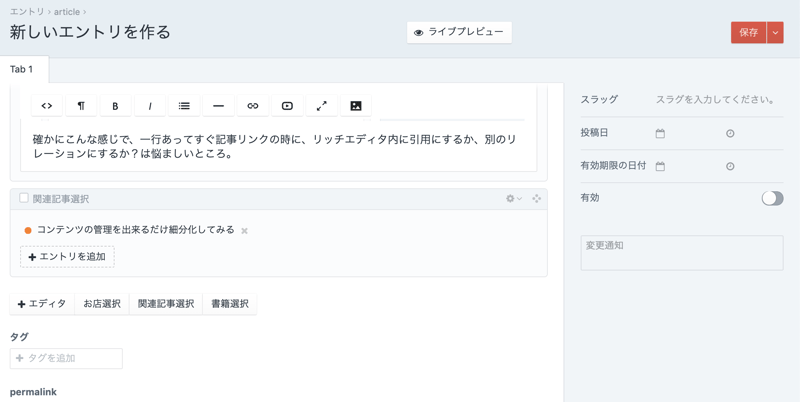The width and height of the screenshot is (800, 402).
Task: Switch to Tab 1
Action: (x=22, y=69)
